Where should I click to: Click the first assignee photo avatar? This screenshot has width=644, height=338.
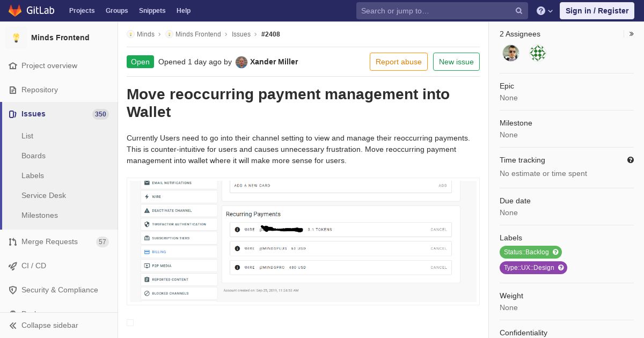pyautogui.click(x=510, y=53)
